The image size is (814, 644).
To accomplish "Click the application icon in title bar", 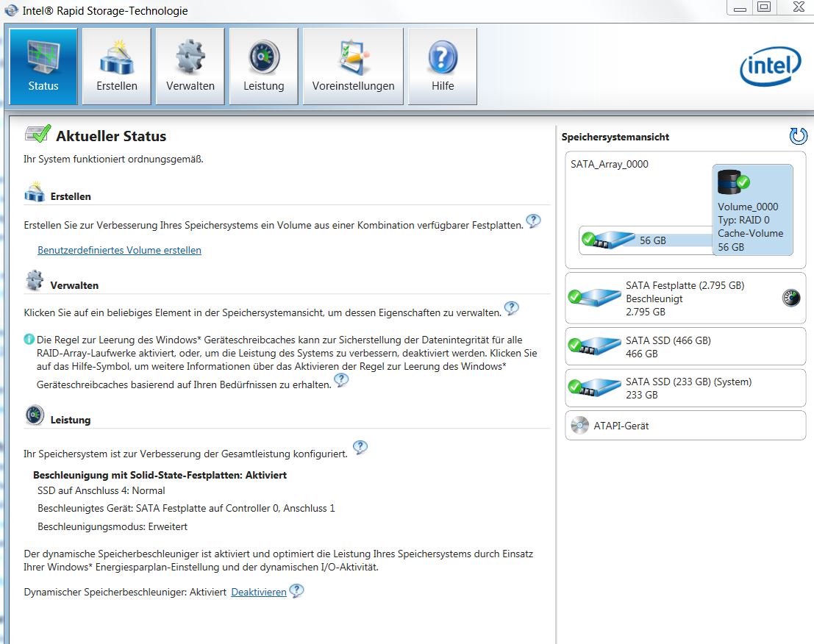I will pyautogui.click(x=11, y=10).
